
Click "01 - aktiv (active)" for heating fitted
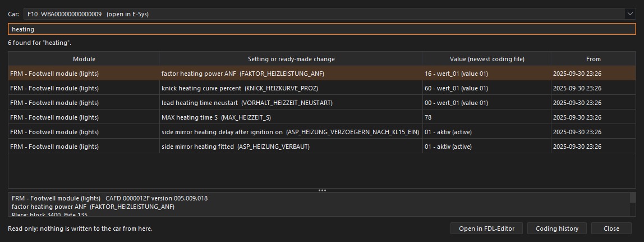point(448,147)
